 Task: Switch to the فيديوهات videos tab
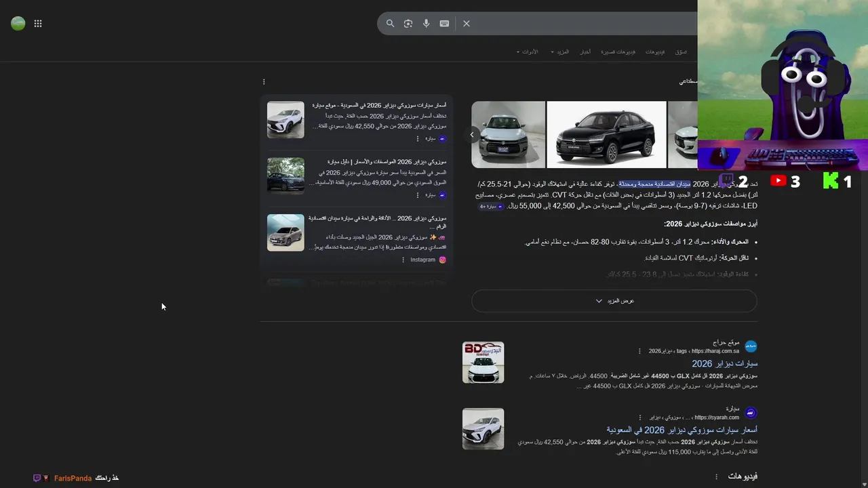(655, 52)
